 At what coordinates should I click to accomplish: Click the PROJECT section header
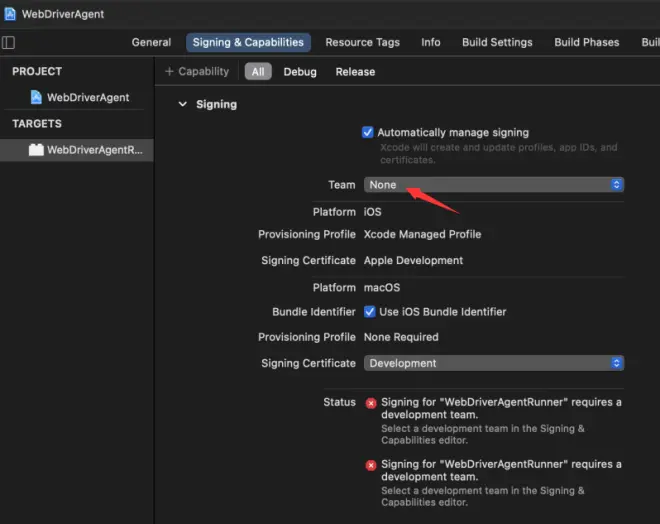click(x=37, y=72)
